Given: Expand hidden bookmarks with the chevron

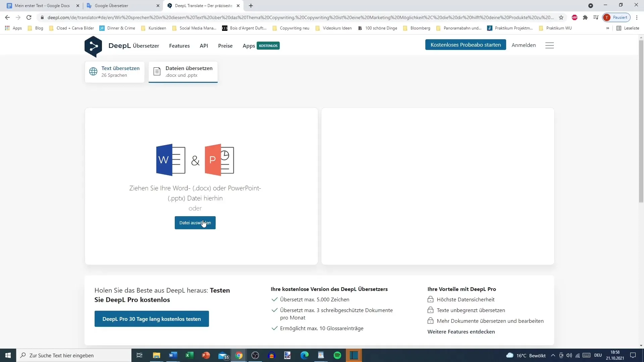Looking at the screenshot, I should tap(607, 28).
